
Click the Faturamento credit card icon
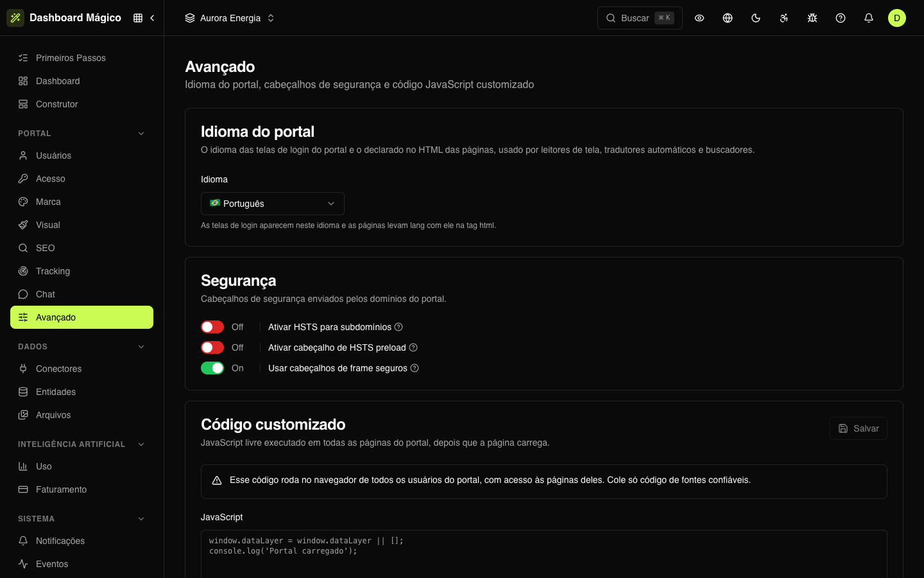[x=23, y=489]
